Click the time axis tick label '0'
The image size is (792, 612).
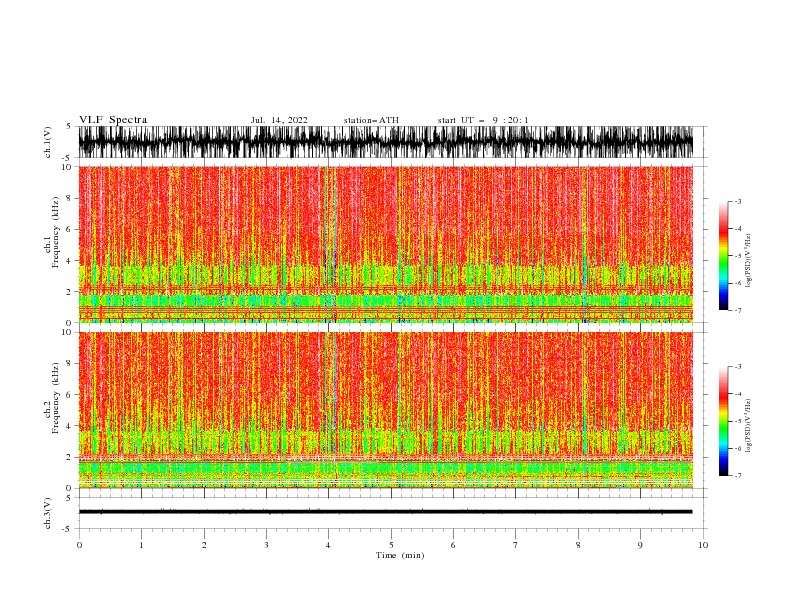coord(79,545)
